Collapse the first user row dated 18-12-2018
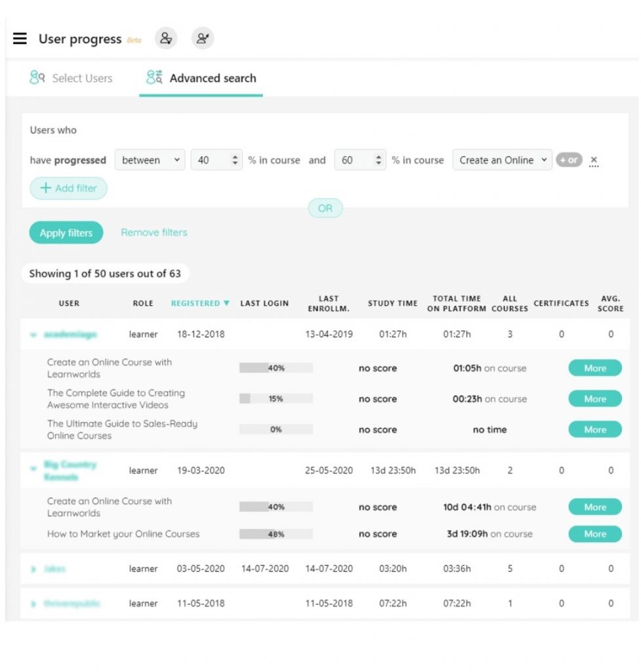This screenshot has width=641, height=672. pyautogui.click(x=33, y=335)
